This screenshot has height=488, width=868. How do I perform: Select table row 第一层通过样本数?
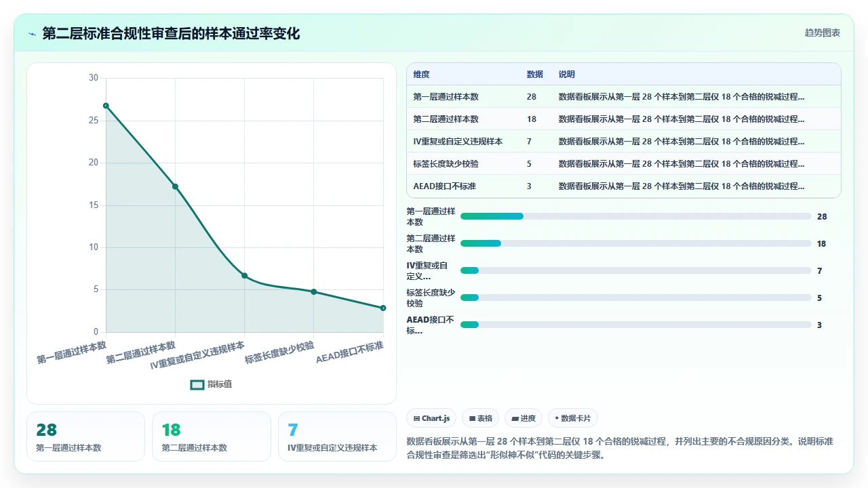click(x=624, y=97)
